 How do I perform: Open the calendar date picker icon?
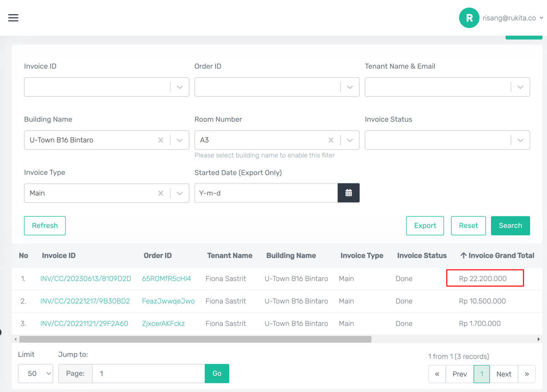pos(349,193)
